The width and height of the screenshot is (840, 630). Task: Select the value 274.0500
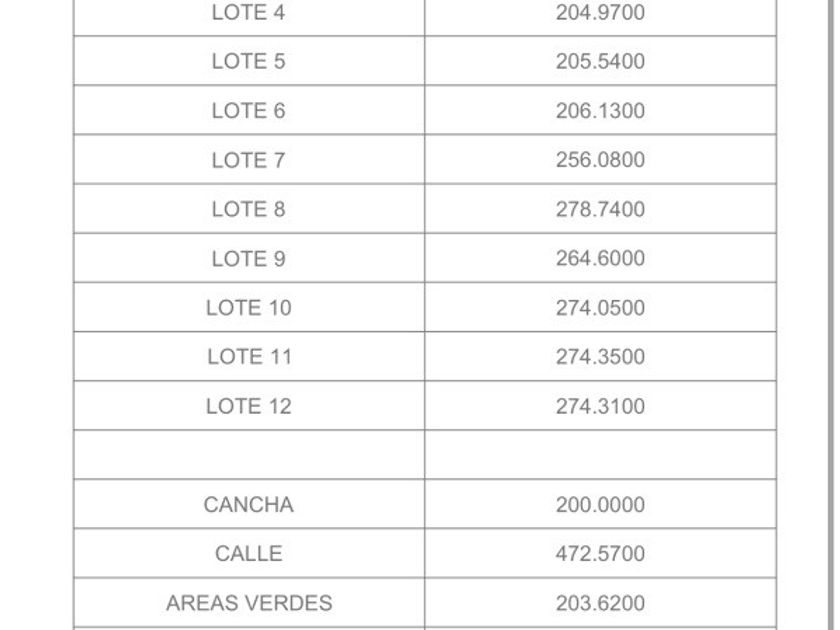click(x=600, y=308)
